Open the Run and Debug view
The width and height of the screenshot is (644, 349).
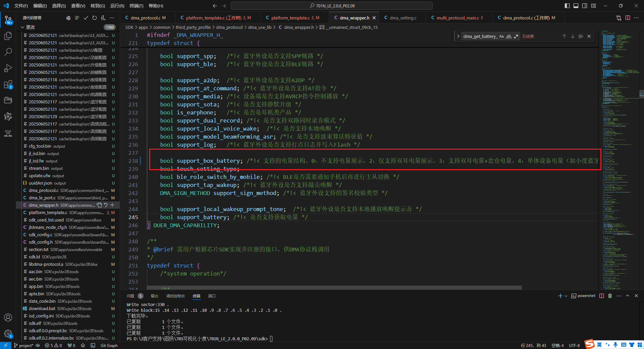pyautogui.click(x=8, y=68)
